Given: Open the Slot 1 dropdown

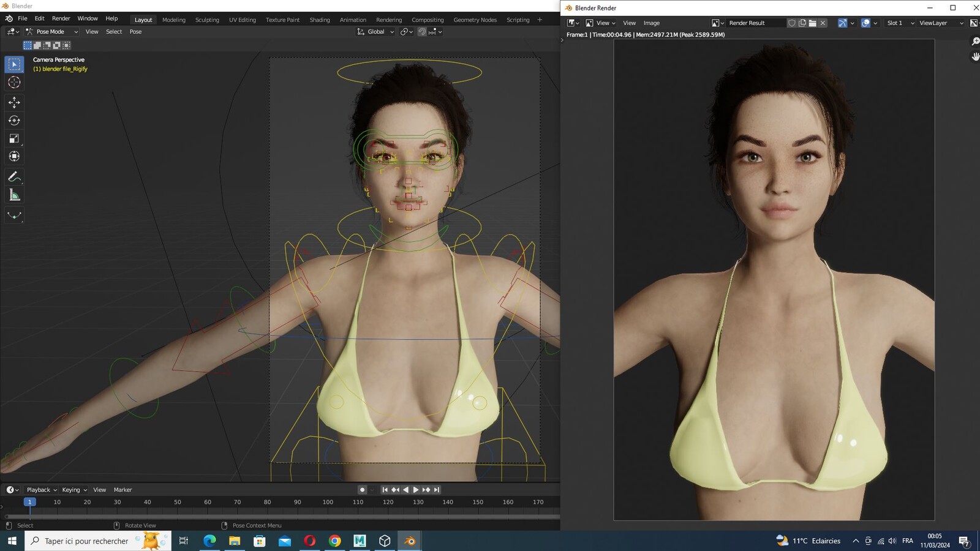Looking at the screenshot, I should click(x=900, y=23).
